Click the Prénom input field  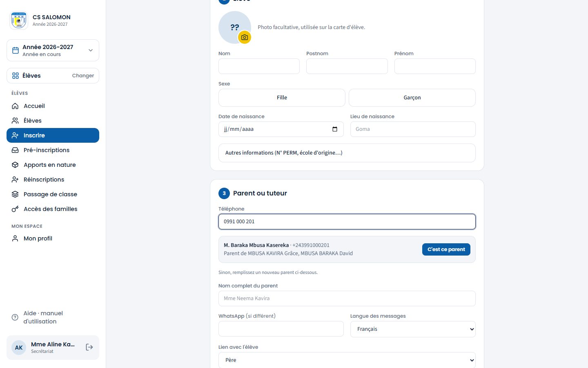tap(435, 66)
